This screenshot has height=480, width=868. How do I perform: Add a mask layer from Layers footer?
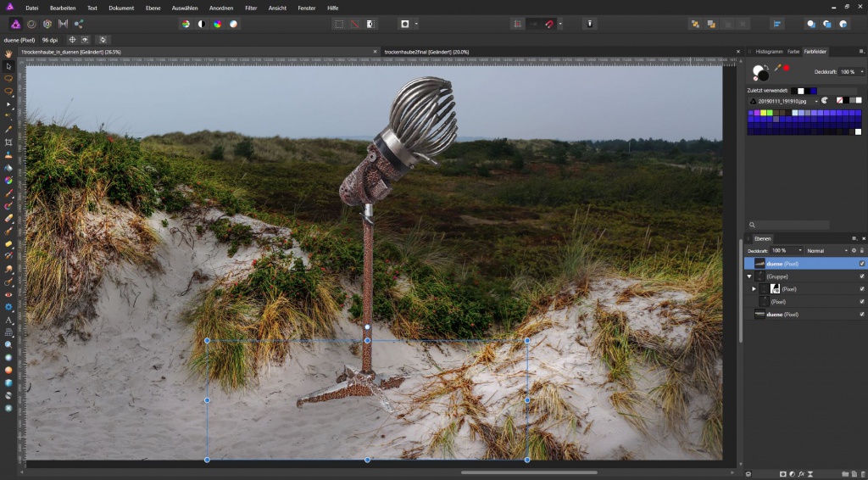[782, 474]
